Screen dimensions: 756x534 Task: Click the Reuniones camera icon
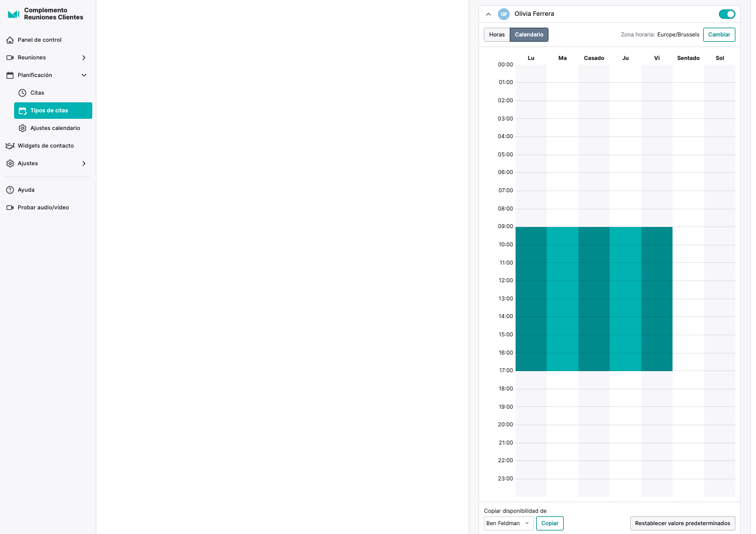click(10, 58)
